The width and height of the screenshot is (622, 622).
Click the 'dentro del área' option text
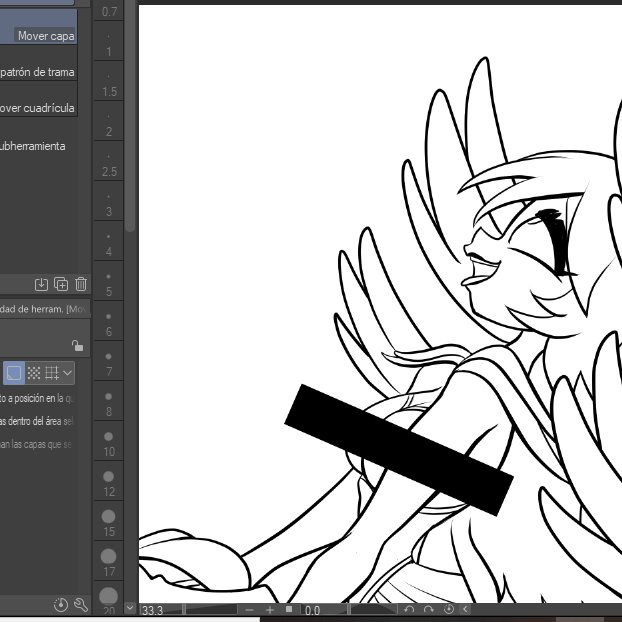click(x=33, y=421)
